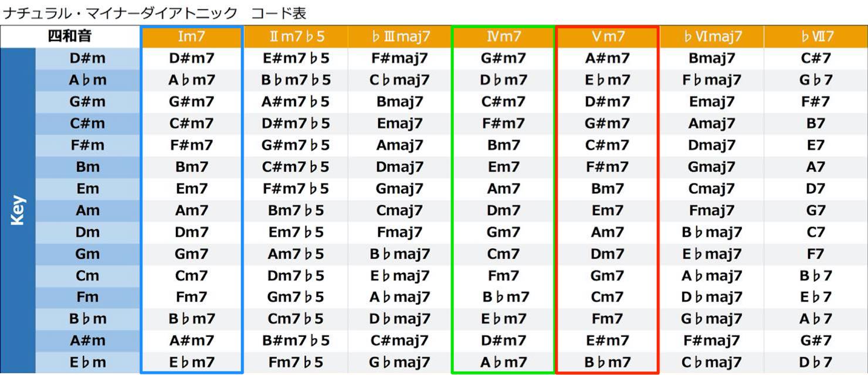Click the E♭7 chord cell

(x=816, y=297)
